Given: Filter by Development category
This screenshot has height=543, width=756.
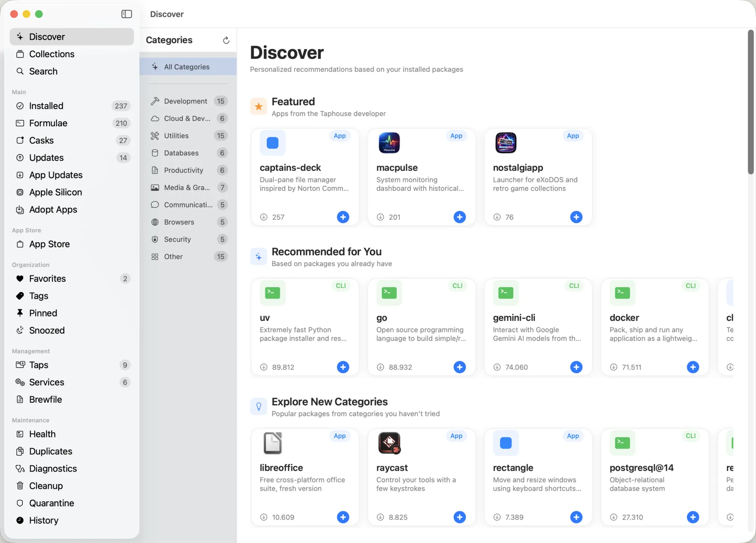Looking at the screenshot, I should [188, 101].
